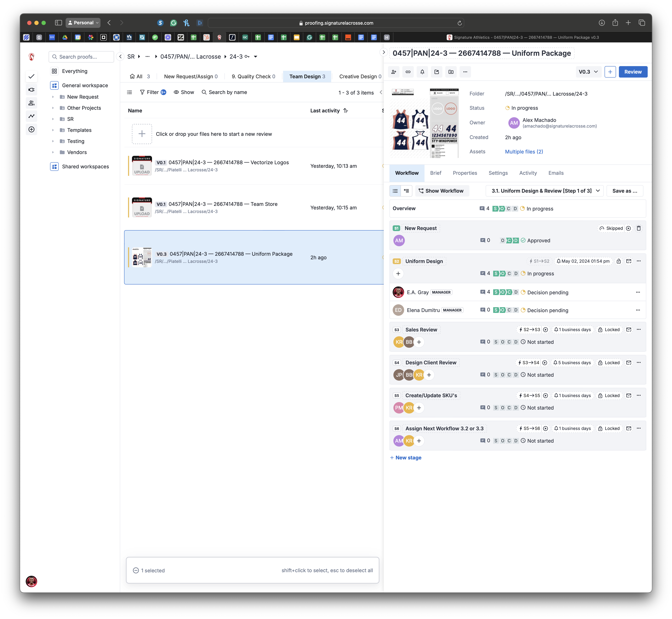
Task: Open the V0.3 version dropdown
Action: pos(588,72)
